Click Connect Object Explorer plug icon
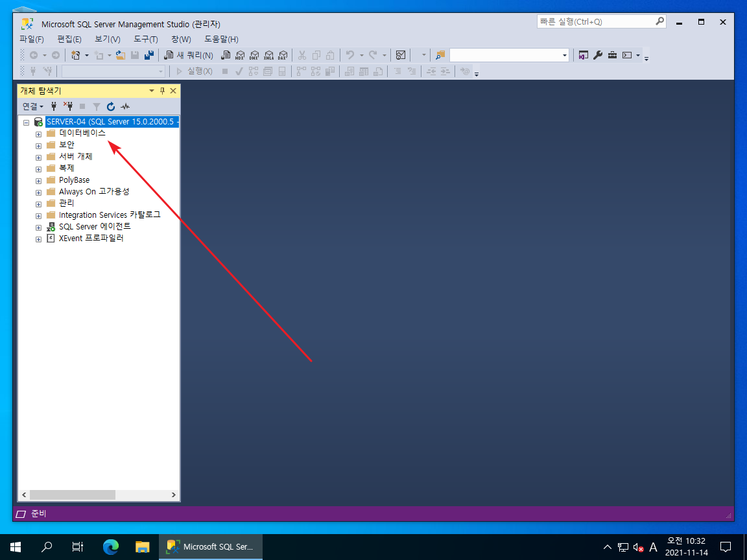Image resolution: width=747 pixels, height=560 pixels. (54, 107)
